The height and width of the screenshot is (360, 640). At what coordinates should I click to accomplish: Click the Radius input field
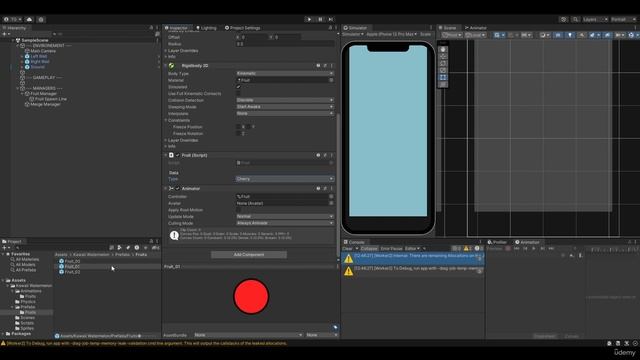(284, 44)
